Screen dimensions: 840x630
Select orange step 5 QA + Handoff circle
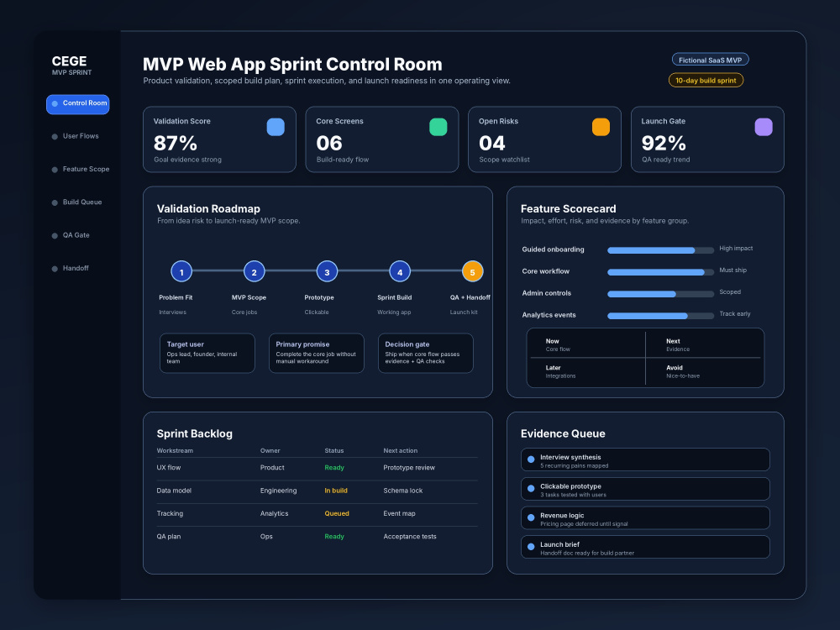tap(472, 271)
